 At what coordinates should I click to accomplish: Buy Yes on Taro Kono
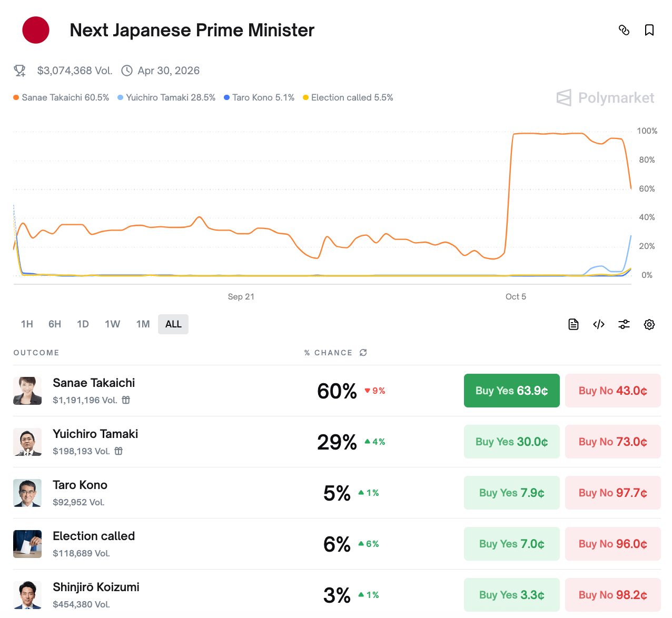click(x=511, y=493)
